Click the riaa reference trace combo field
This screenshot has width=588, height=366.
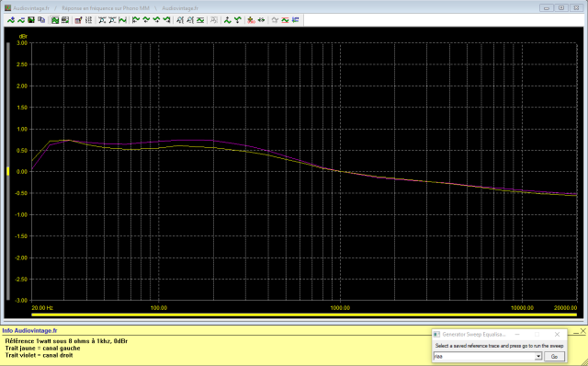(x=488, y=356)
